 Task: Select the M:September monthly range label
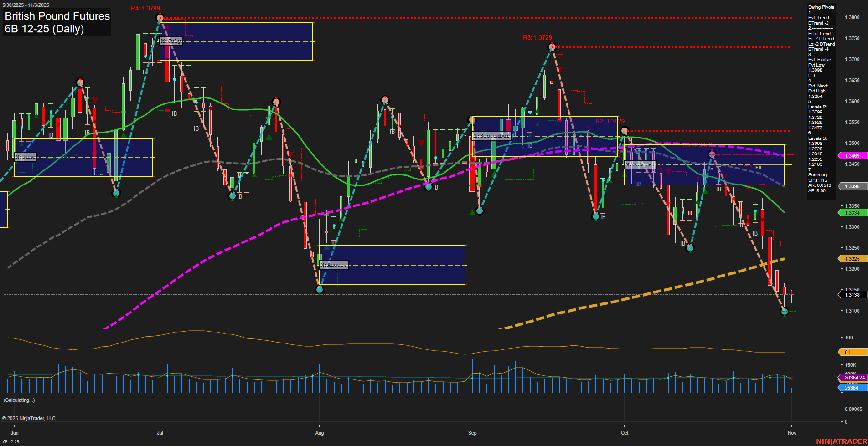click(491, 135)
